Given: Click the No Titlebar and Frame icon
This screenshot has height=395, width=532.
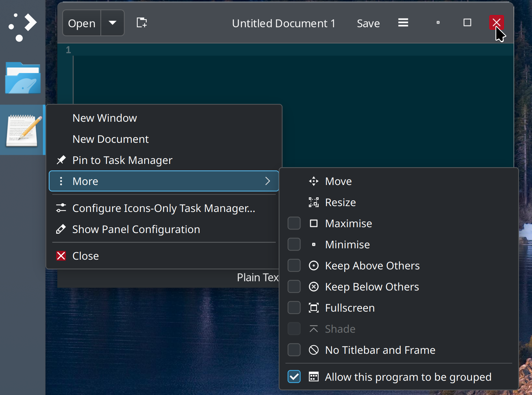Looking at the screenshot, I should pos(313,350).
